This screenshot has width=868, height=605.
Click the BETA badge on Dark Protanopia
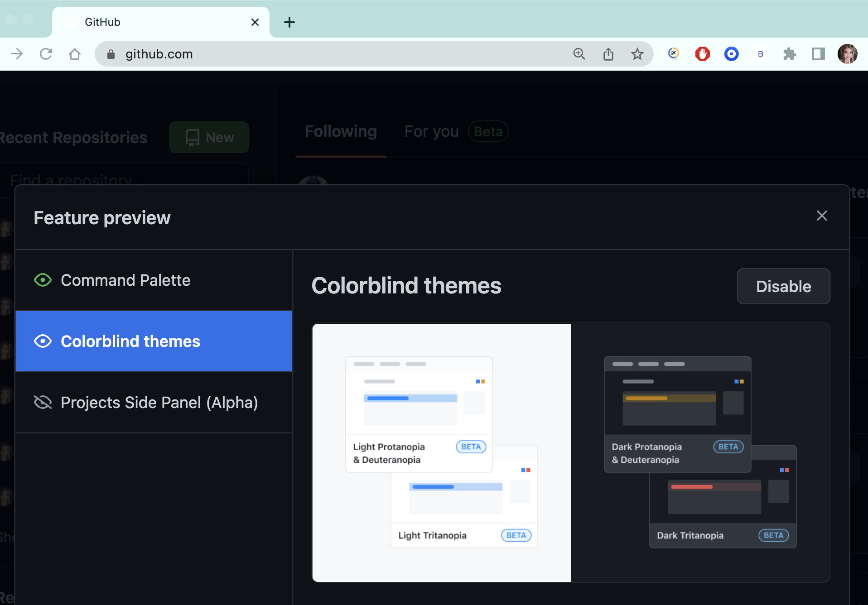(x=728, y=447)
